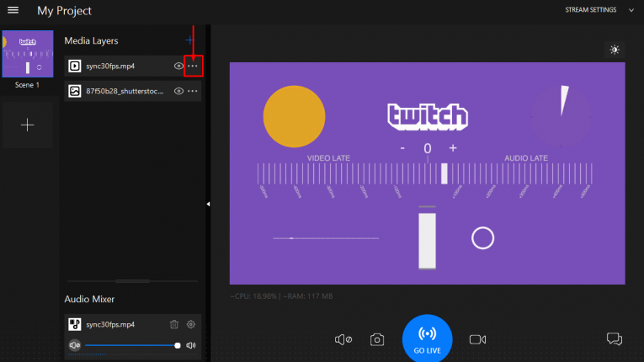Click the sync30fps.mp4 layer name

coord(110,67)
